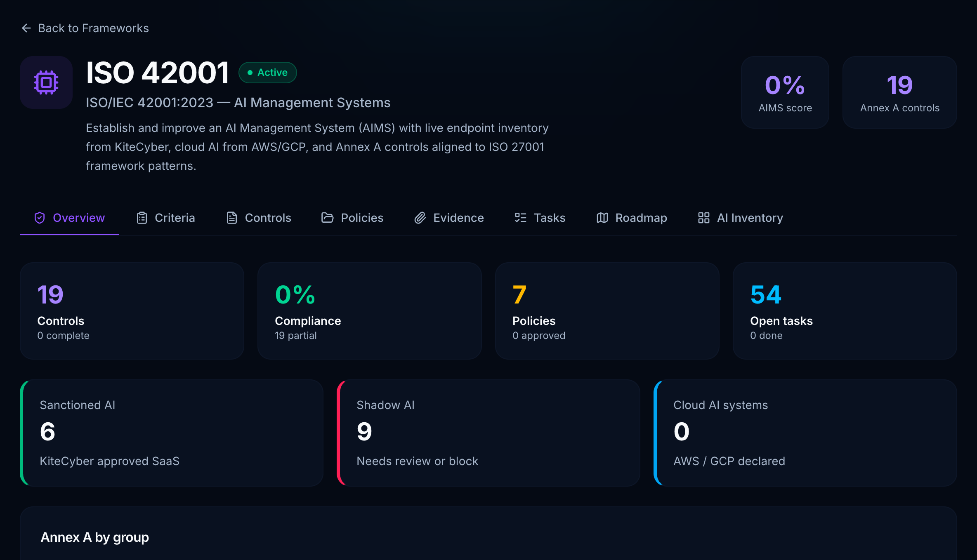Screen dimensions: 977x560
Task: Open the 0% Compliance card
Action: tap(370, 311)
